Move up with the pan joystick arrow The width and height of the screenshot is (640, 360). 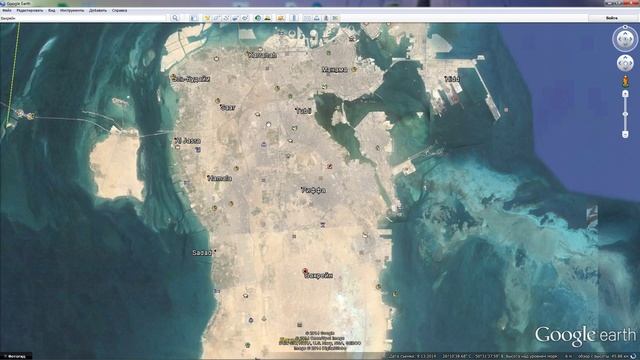(x=625, y=58)
